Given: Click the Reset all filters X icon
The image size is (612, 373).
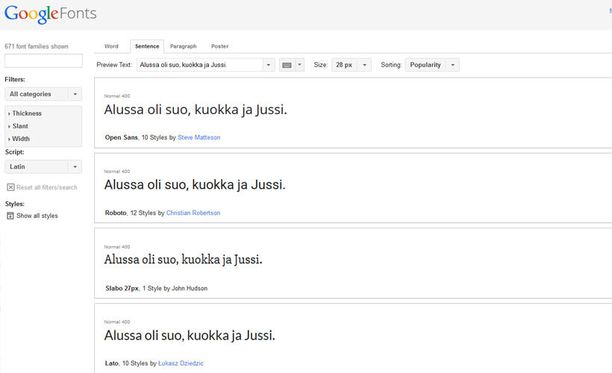Looking at the screenshot, I should click(x=11, y=187).
